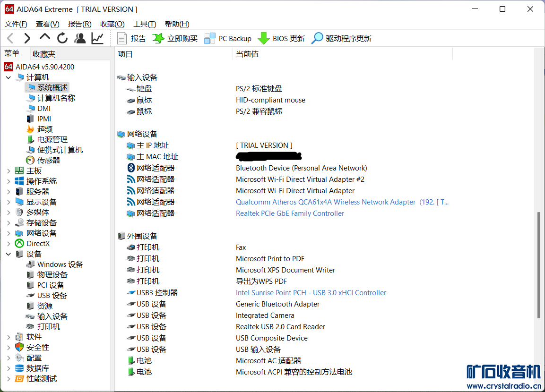Collapse the 计算机 tree node
Image resolution: width=545 pixels, height=392 pixels.
9,77
